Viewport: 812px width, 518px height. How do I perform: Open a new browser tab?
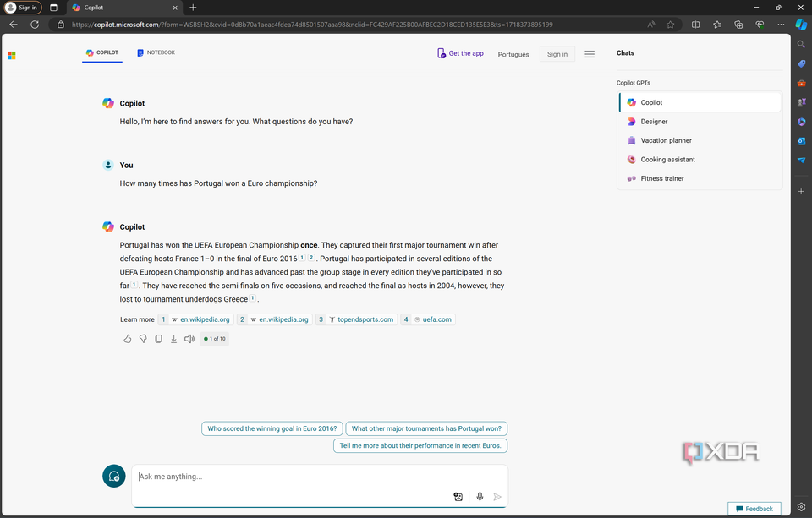point(193,8)
